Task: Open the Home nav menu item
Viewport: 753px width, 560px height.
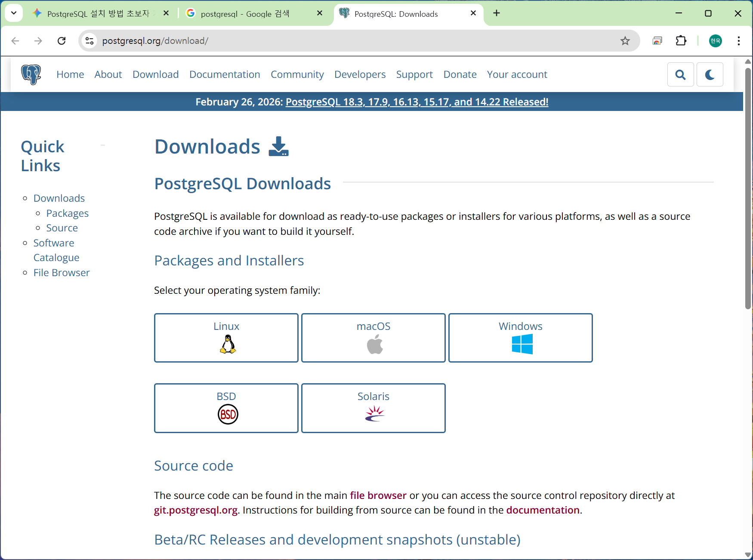Action: pos(70,74)
